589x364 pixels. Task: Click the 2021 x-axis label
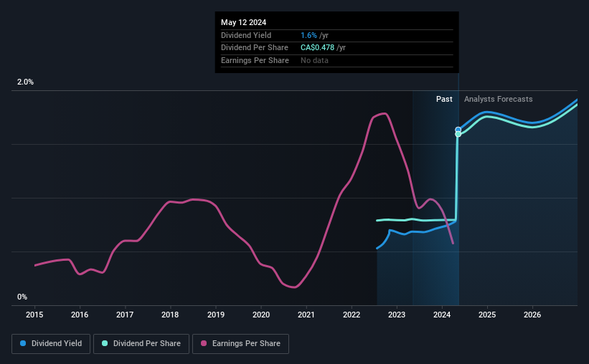pos(306,315)
